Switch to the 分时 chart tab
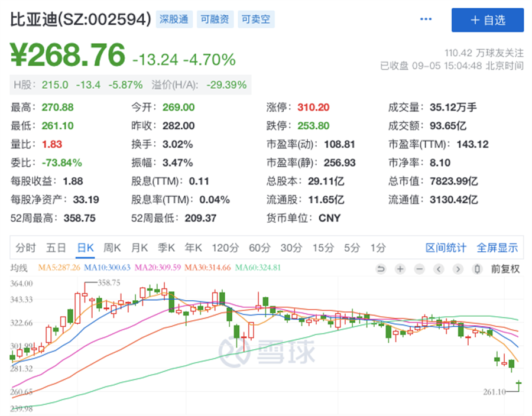The height and width of the screenshot is (416, 532). [x=25, y=248]
